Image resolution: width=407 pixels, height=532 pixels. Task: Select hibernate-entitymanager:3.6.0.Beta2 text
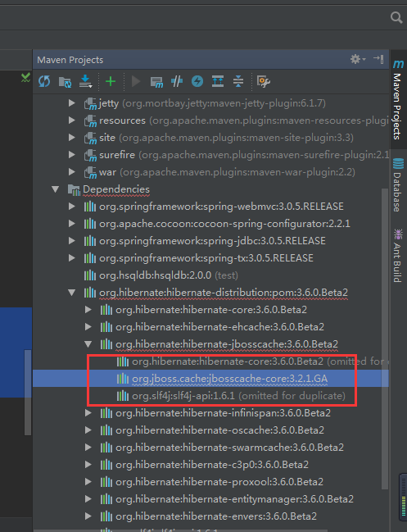(234, 499)
